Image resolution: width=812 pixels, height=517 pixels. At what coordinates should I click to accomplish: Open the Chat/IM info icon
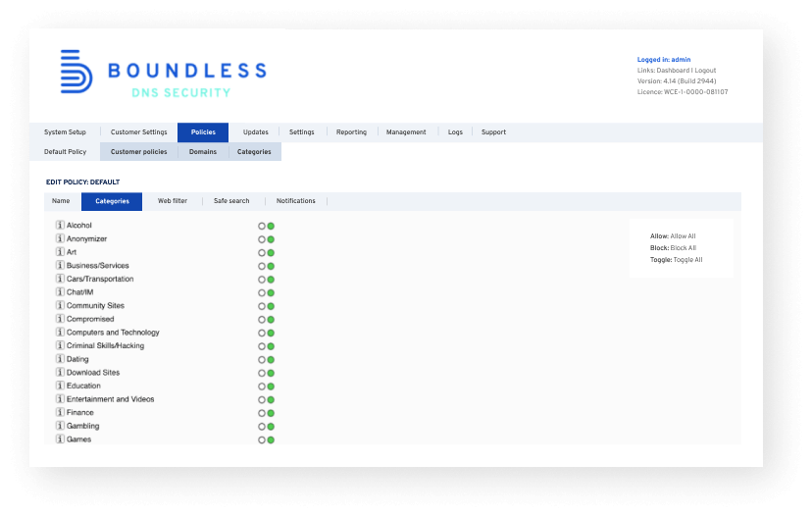(x=60, y=292)
